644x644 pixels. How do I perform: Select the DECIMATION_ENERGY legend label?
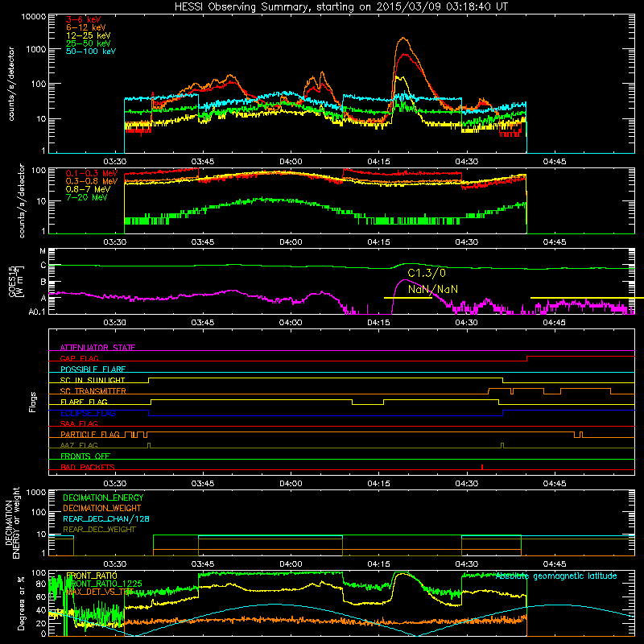(103, 497)
